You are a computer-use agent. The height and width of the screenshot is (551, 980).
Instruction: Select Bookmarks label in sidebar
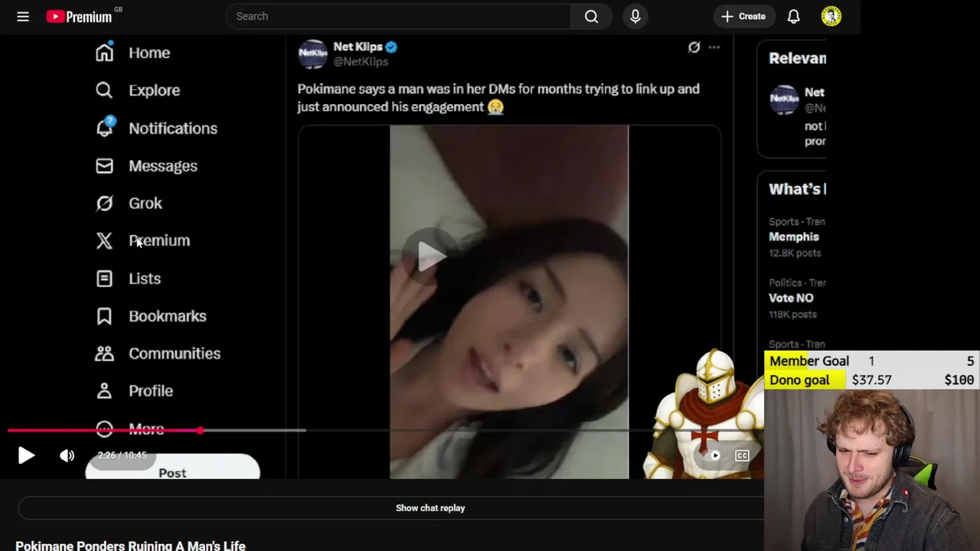[168, 316]
